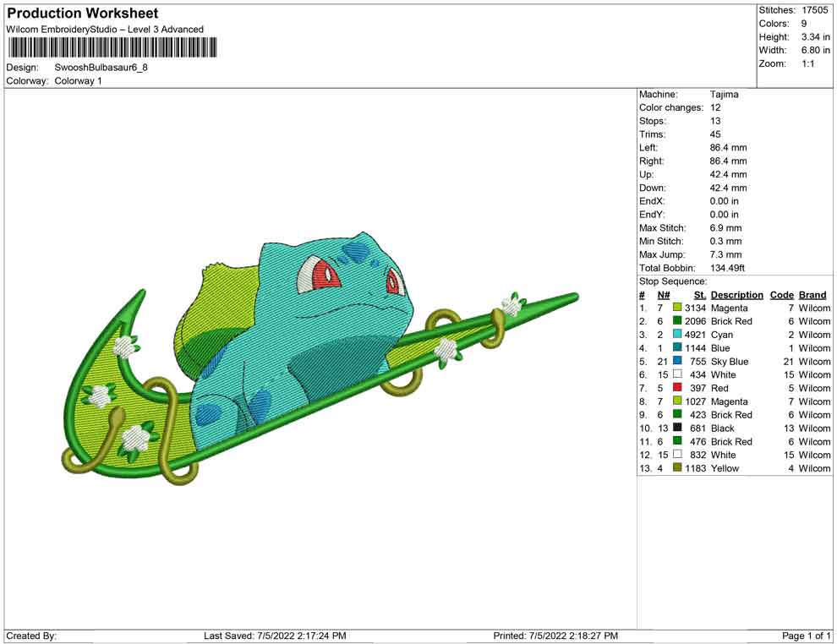This screenshot has height=644, width=837.
Task: Click the Code column header
Action: point(781,295)
